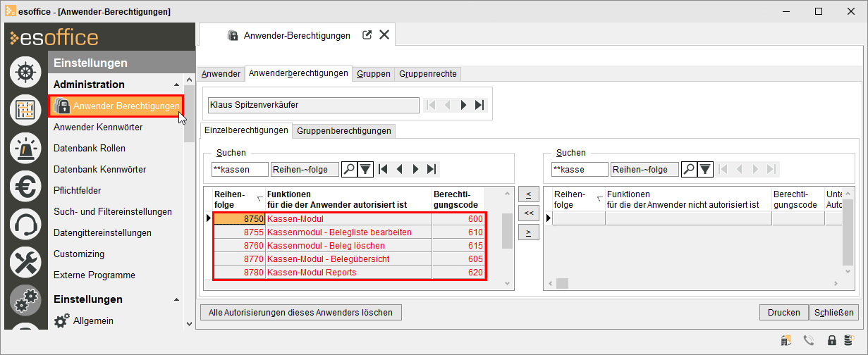Close the Anwender-Berechtigungen document tab
The width and height of the screenshot is (868, 355).
[x=384, y=35]
